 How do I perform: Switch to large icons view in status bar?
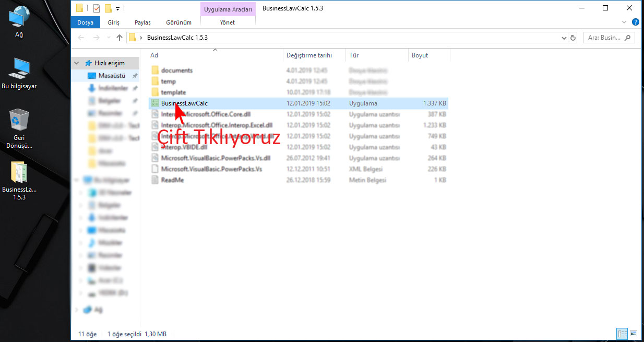(x=634, y=333)
